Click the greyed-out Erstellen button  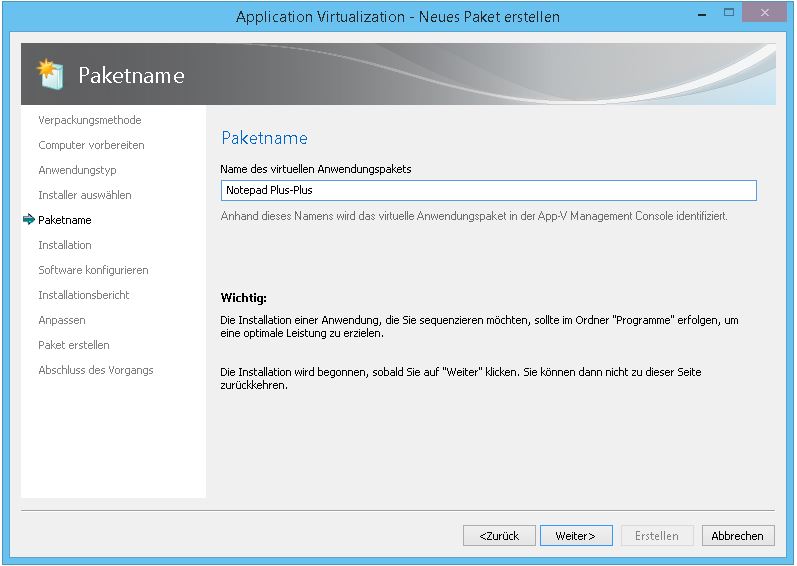[x=657, y=536]
